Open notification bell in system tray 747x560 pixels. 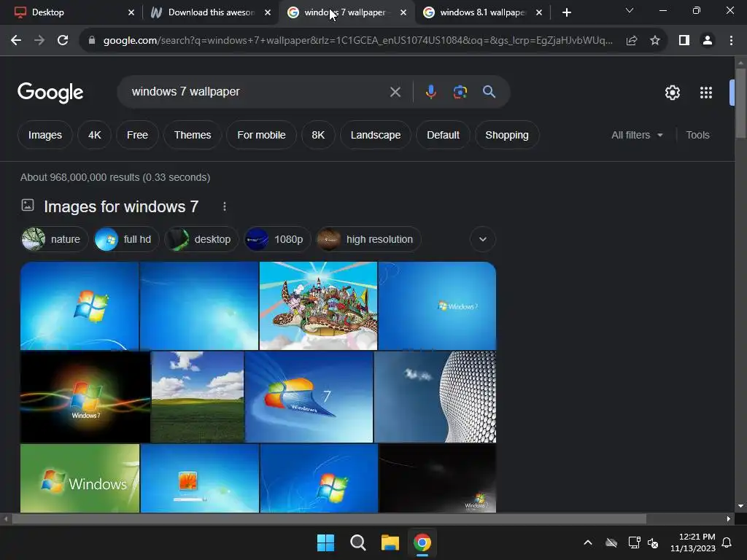pyautogui.click(x=727, y=542)
